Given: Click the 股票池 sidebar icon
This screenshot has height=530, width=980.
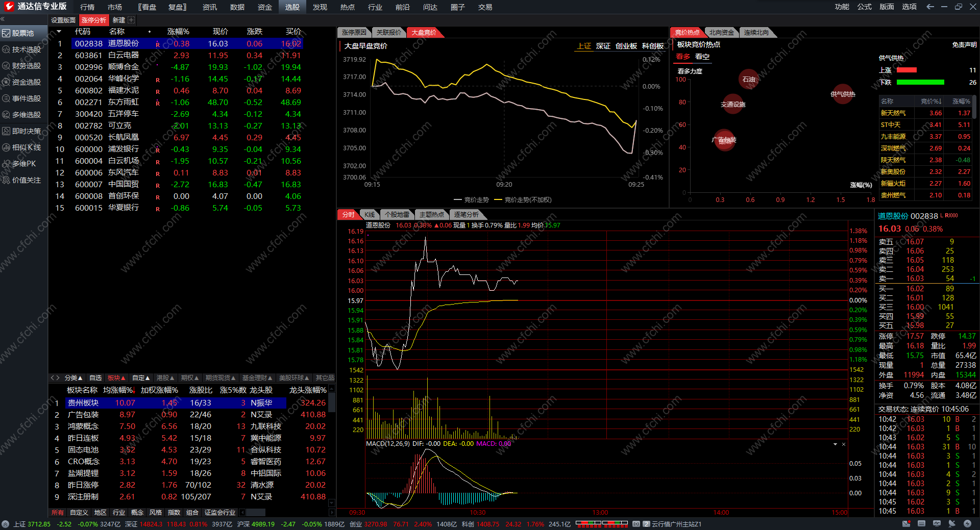Looking at the screenshot, I should 6,33.
